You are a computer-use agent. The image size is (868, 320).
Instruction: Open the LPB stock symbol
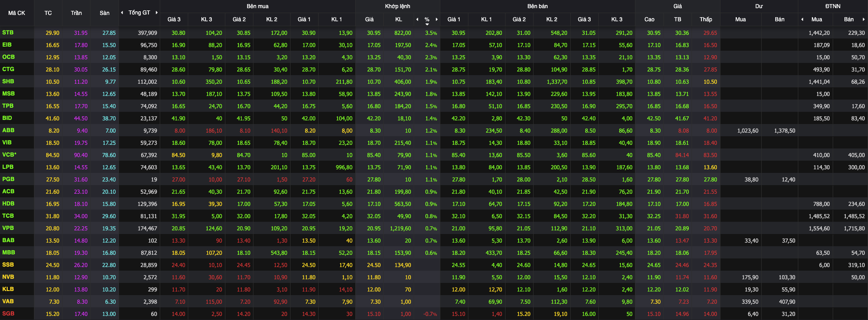point(8,167)
